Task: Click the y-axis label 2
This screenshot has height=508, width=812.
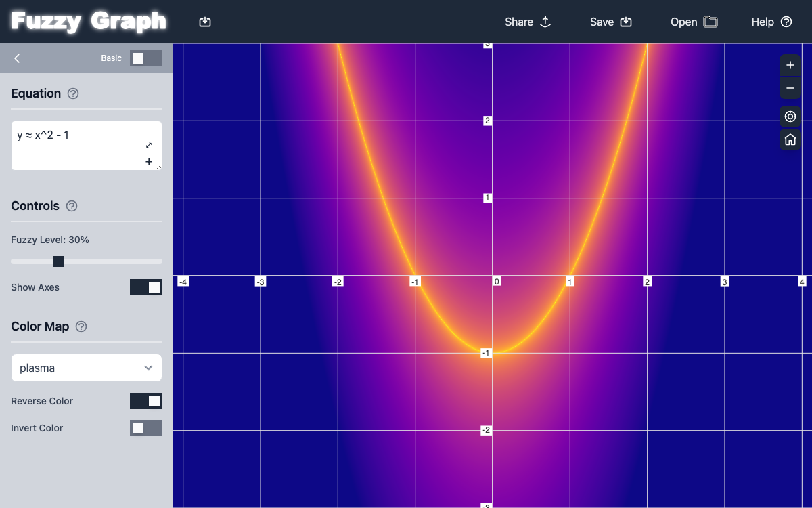Action: point(487,121)
